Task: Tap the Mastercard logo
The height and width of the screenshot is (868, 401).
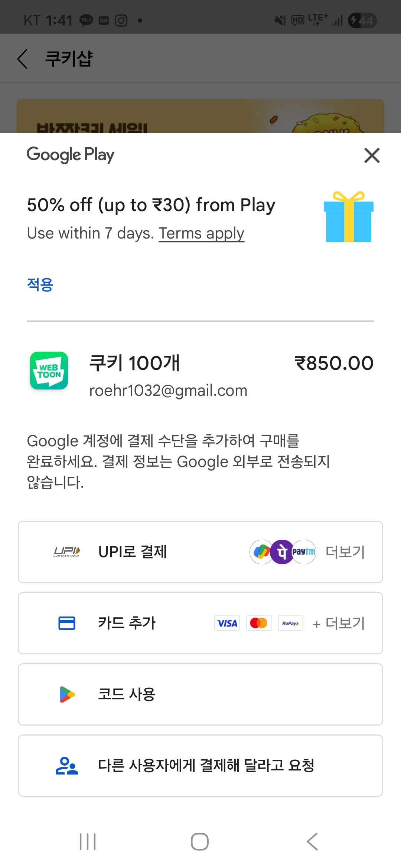Action: tap(259, 623)
